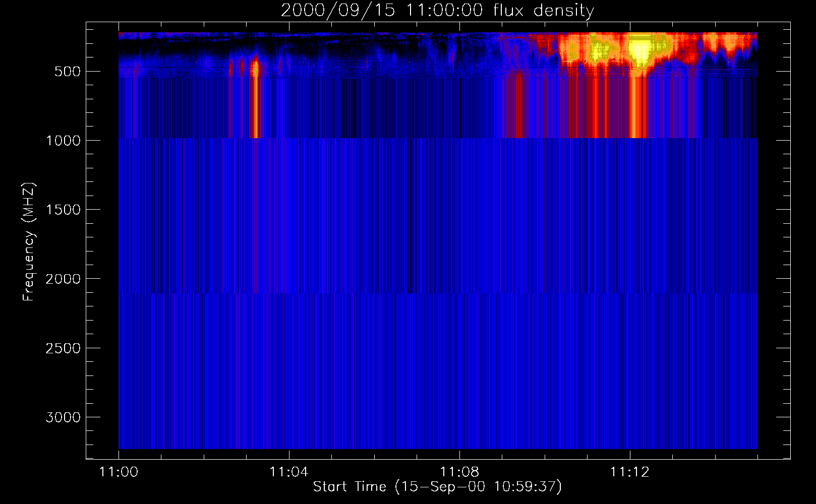This screenshot has height=504, width=816.
Task: Click the 1000 frequency tick label
Action: (63, 141)
